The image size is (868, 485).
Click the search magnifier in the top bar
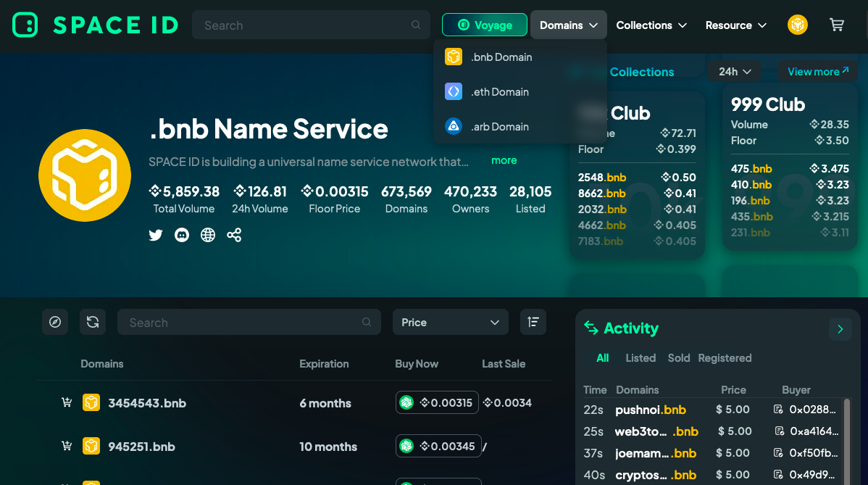416,25
